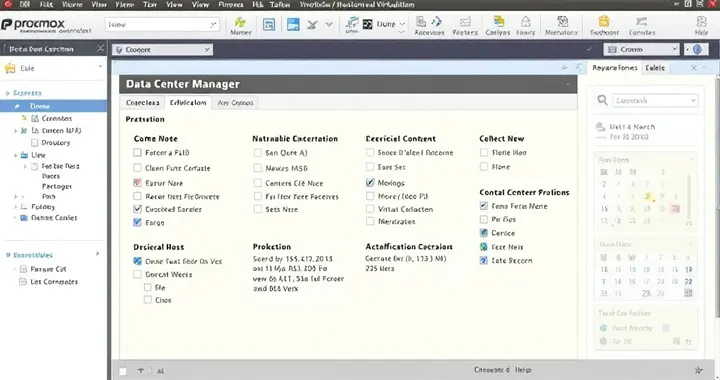Uncheck the Duccoted Sarelcs checkbox
Screen dimensions: 720x380
click(x=137, y=209)
